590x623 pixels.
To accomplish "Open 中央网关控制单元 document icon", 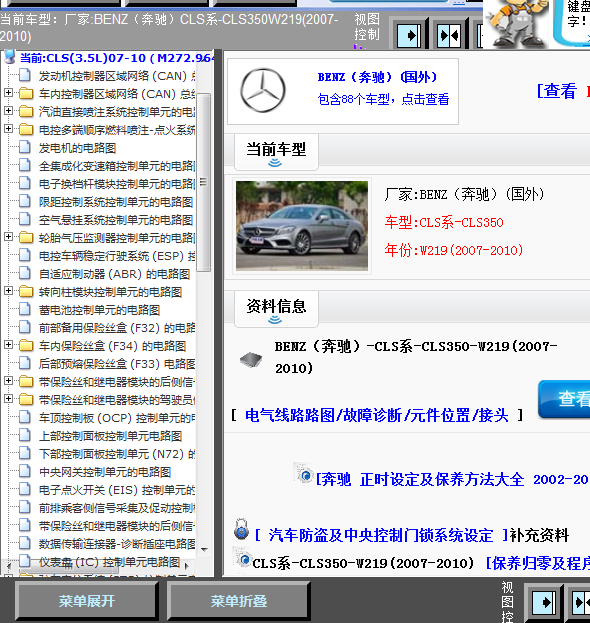I will [x=25, y=471].
